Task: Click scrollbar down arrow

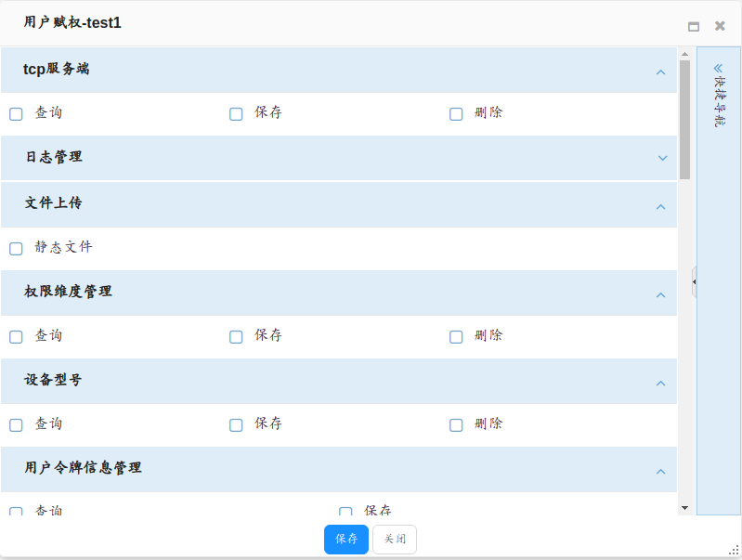Action: tap(684, 508)
